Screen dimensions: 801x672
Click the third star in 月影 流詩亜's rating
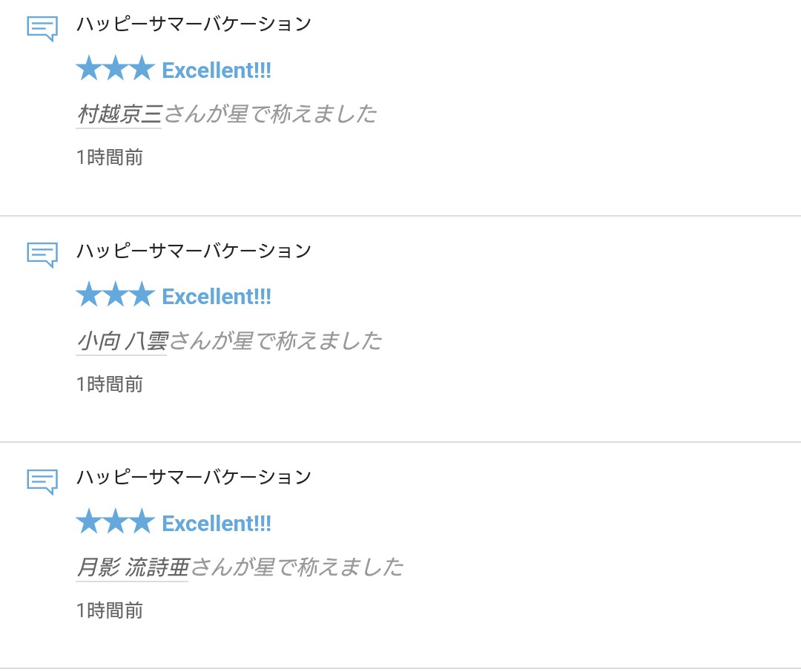click(x=142, y=522)
